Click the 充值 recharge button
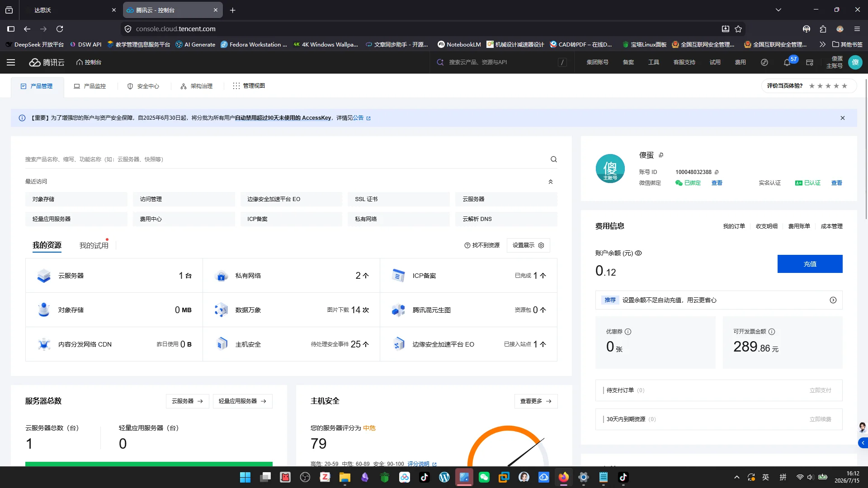Viewport: 868px width, 488px height. point(810,264)
